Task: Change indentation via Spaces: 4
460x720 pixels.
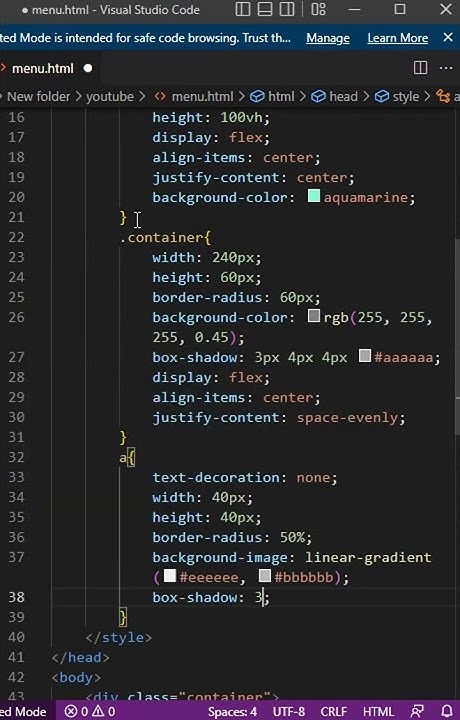Action: point(232,711)
